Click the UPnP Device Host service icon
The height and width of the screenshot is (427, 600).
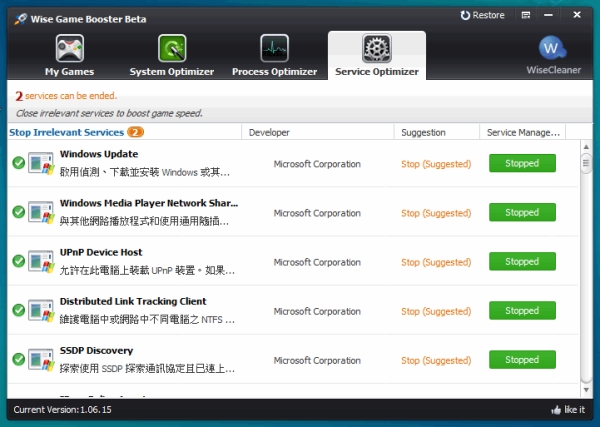41,261
